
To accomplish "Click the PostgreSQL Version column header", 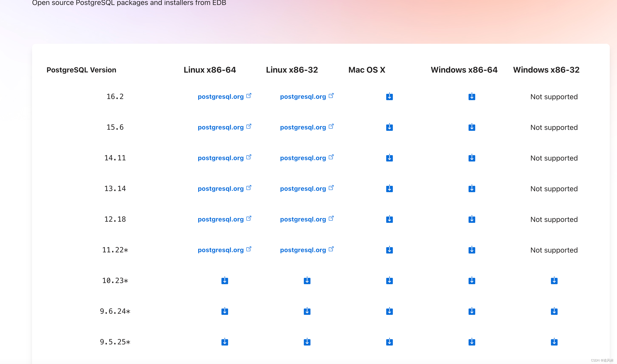I will [81, 70].
